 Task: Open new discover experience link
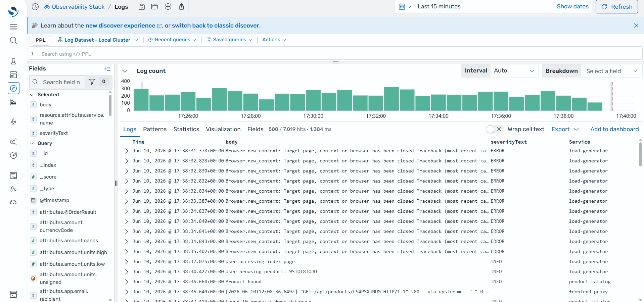point(124,26)
